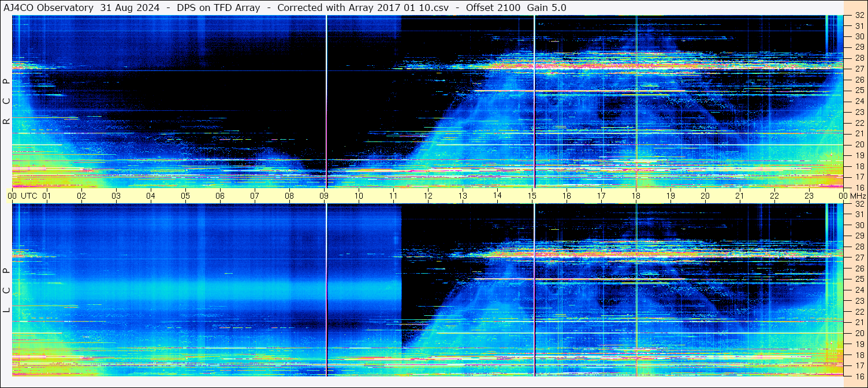Image resolution: width=868 pixels, height=388 pixels.
Task: Pick the 17 hour tick on time axis
Action: pyautogui.click(x=601, y=196)
